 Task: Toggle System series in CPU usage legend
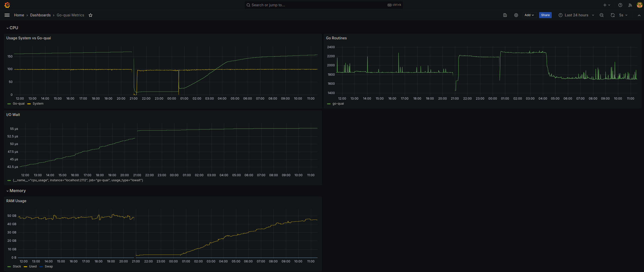coord(38,104)
